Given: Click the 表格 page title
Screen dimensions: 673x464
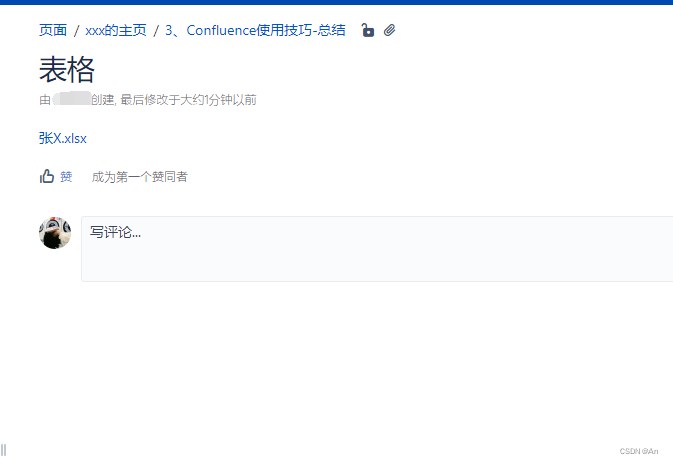Looking at the screenshot, I should click(x=67, y=70).
